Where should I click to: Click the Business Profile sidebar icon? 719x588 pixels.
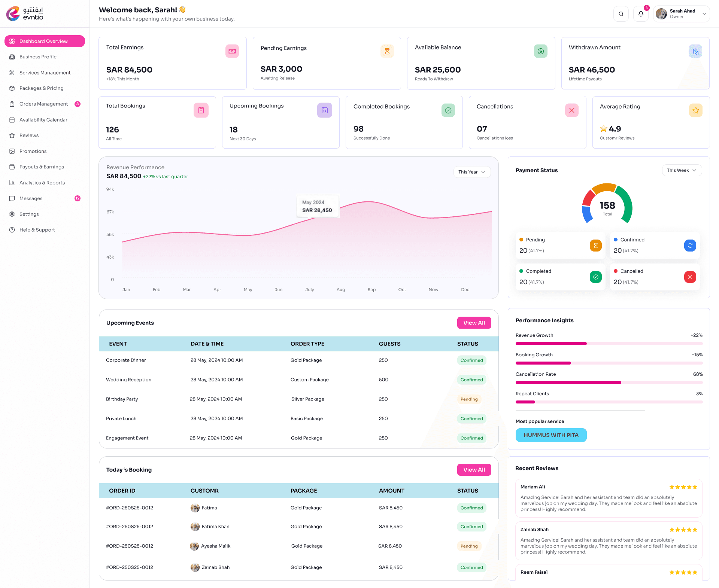coord(12,57)
